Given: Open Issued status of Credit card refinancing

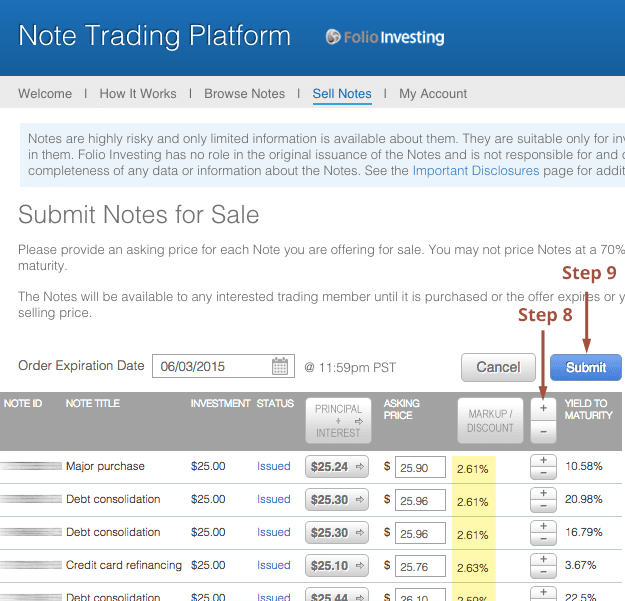Looking at the screenshot, I should coord(273,566).
